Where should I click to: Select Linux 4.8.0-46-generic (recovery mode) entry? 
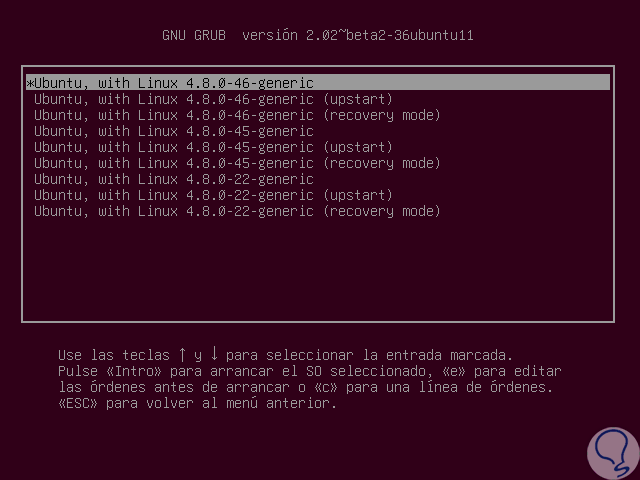pyautogui.click(x=237, y=115)
